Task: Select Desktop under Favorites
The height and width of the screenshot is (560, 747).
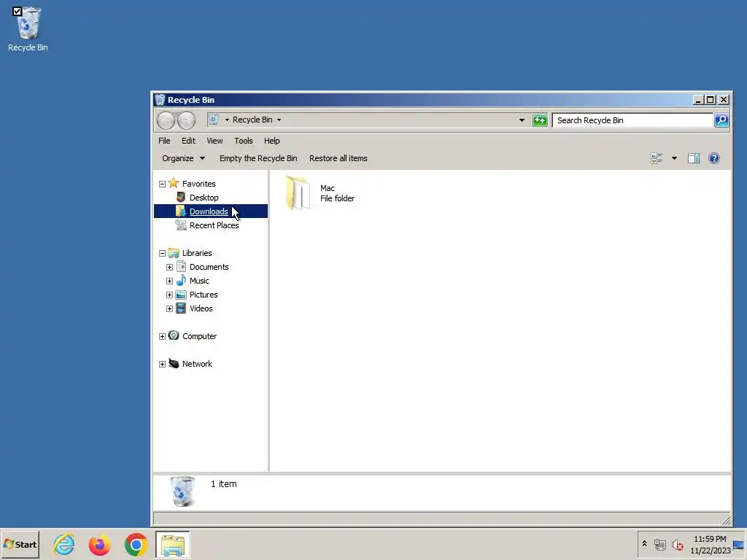Action: pos(204,198)
